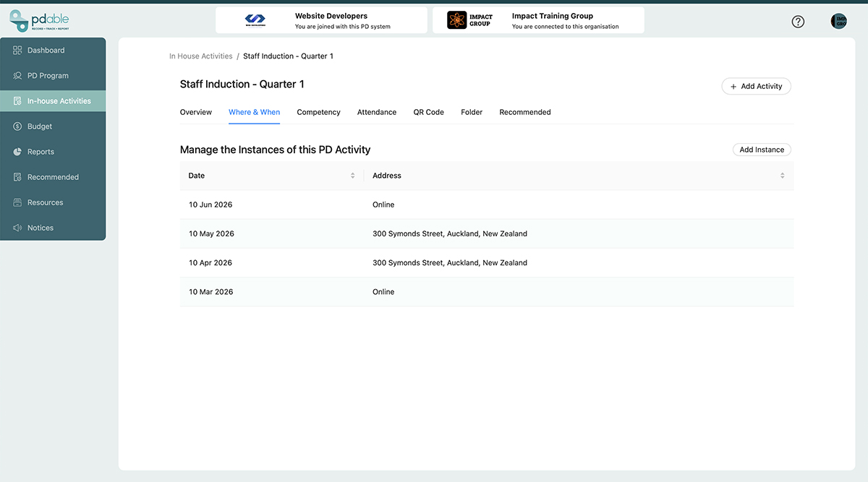Screen dimensions: 868x482
Task: Open the Folder tab
Action: 472,112
